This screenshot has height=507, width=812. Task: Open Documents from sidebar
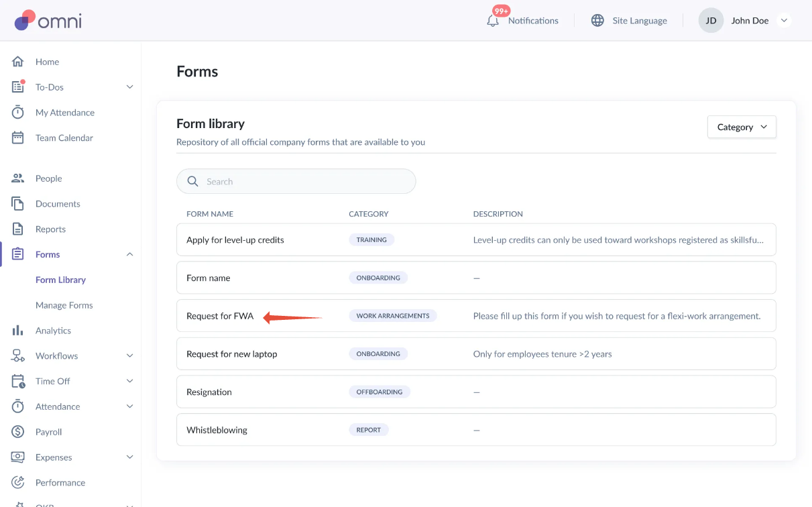tap(58, 204)
